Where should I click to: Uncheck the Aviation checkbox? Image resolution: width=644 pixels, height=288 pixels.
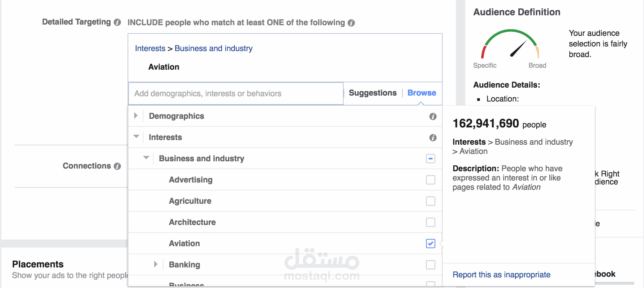point(430,244)
